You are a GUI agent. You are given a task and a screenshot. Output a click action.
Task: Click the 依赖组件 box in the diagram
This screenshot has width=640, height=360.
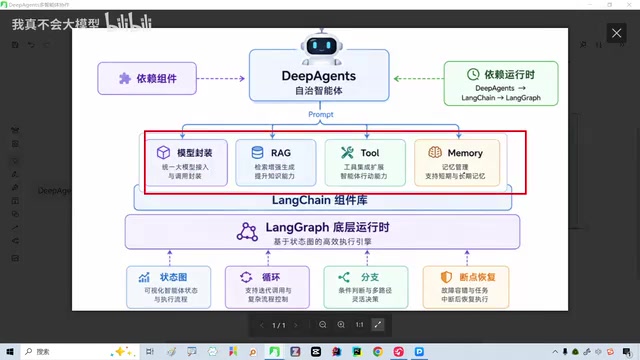147,78
